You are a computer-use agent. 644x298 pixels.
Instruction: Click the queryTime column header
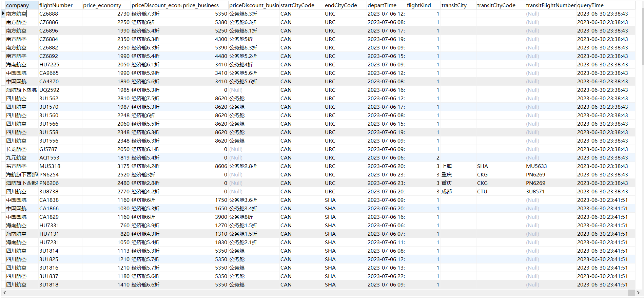[x=605, y=5]
